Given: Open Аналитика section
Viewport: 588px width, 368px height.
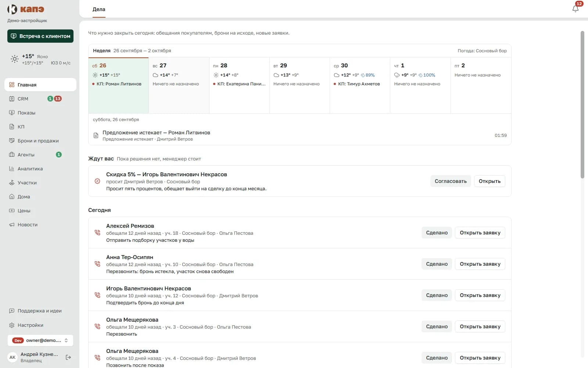Looking at the screenshot, I should tap(40, 169).
